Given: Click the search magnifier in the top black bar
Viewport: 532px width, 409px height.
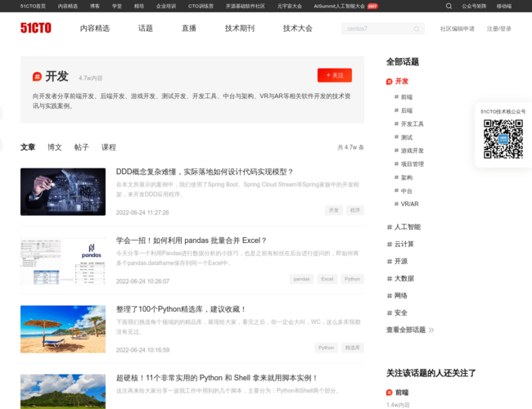Looking at the screenshot, I should [x=449, y=6].
